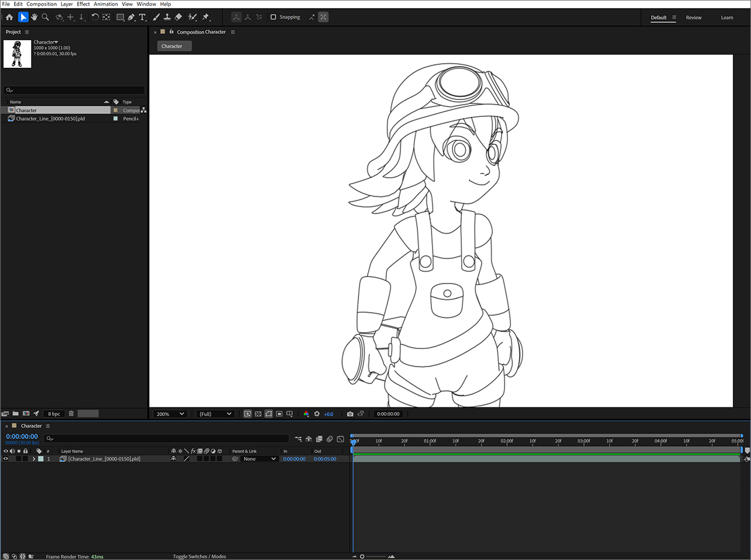The height and width of the screenshot is (560, 751).
Task: Select the Puppet Pin tool
Action: tap(206, 18)
